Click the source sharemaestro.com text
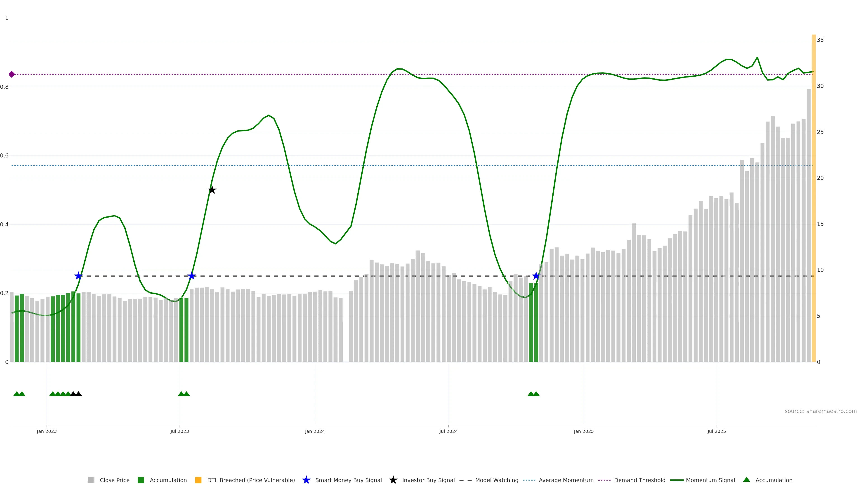 [x=821, y=411]
